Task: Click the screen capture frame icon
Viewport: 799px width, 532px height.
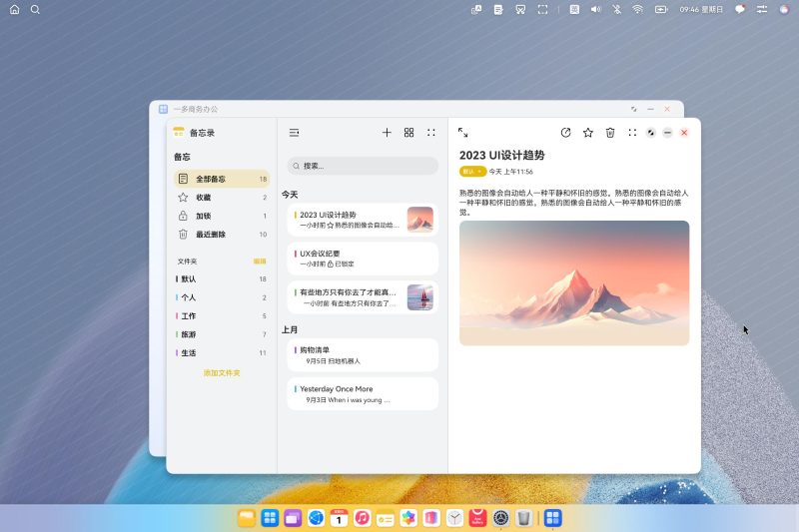Action: click(542, 9)
